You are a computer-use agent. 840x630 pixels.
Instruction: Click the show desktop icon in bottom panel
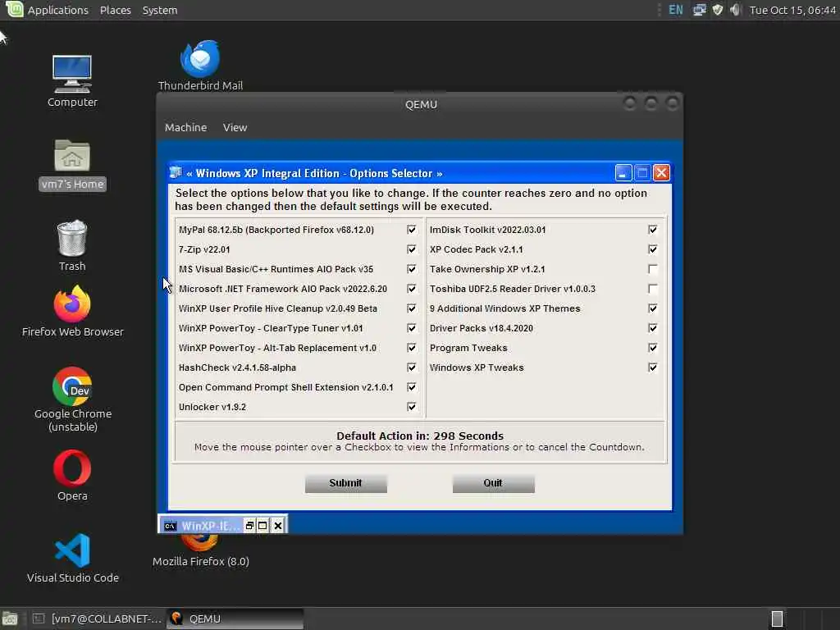[10, 619]
